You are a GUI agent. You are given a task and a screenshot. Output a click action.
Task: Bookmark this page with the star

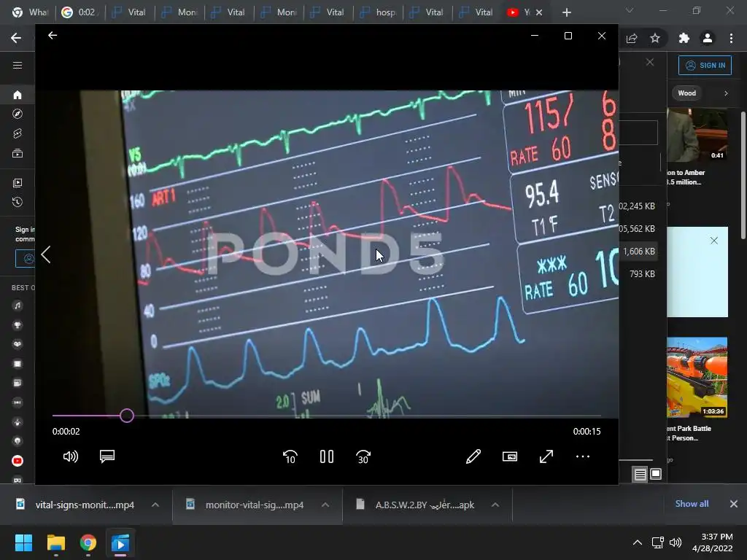pyautogui.click(x=655, y=38)
